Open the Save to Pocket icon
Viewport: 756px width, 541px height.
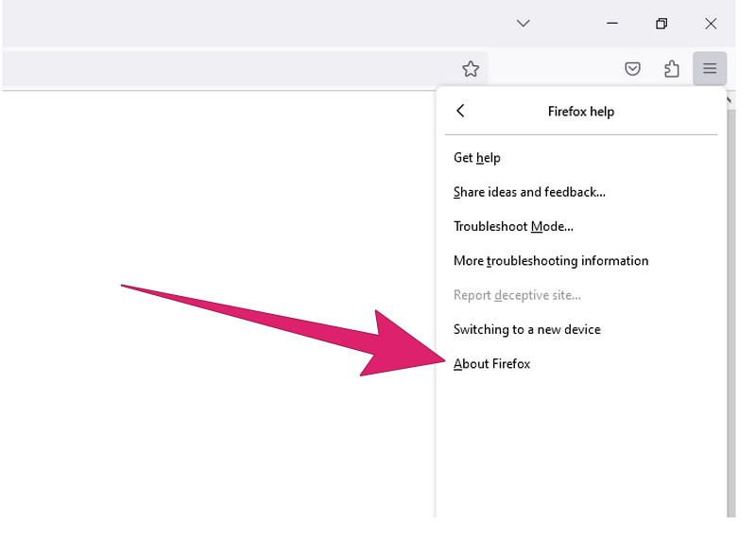point(632,68)
